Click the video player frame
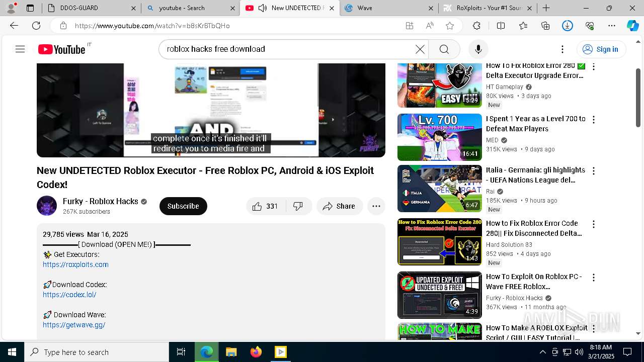The height and width of the screenshot is (362, 644). pyautogui.click(x=211, y=110)
